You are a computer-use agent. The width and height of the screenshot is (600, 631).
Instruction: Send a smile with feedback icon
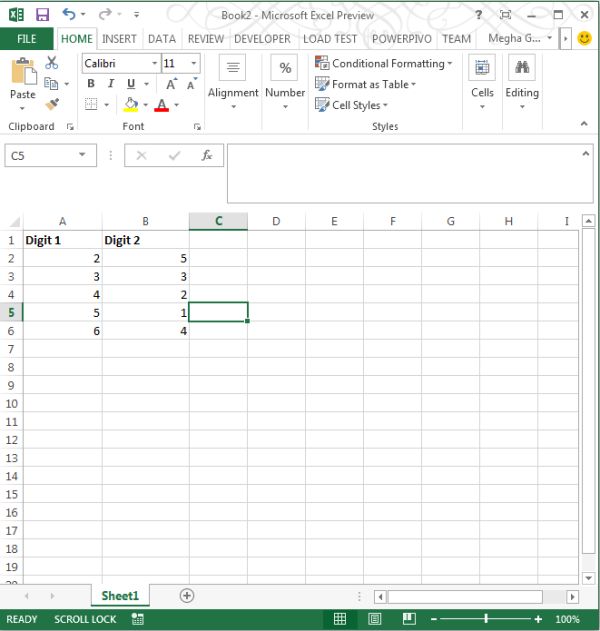[584, 39]
